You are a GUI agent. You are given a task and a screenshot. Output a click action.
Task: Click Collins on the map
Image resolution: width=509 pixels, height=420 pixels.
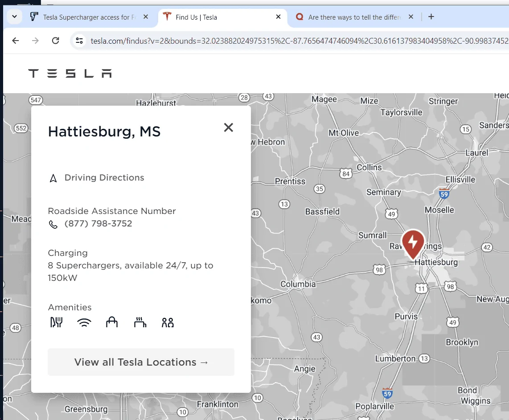click(369, 167)
